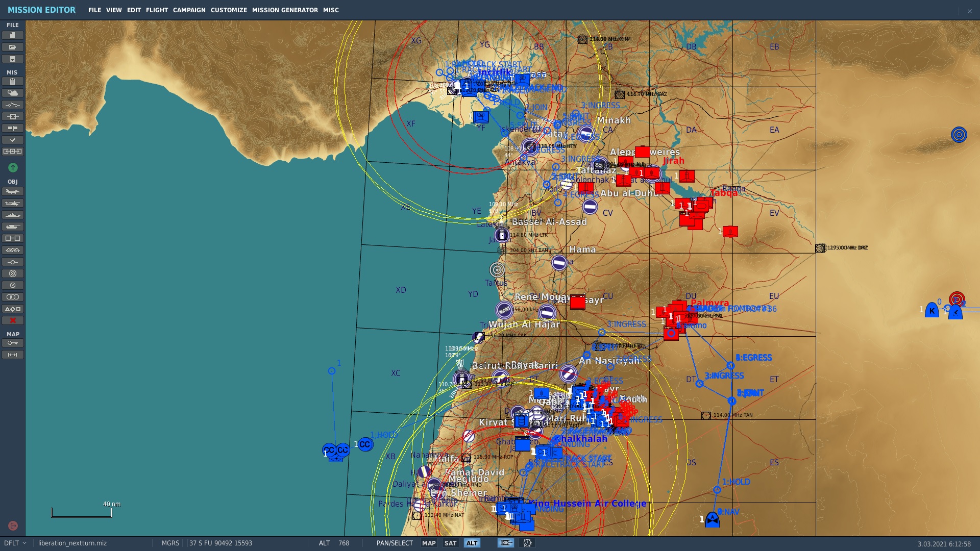Click the MGRS coordinate format label
980x551 pixels.
170,543
